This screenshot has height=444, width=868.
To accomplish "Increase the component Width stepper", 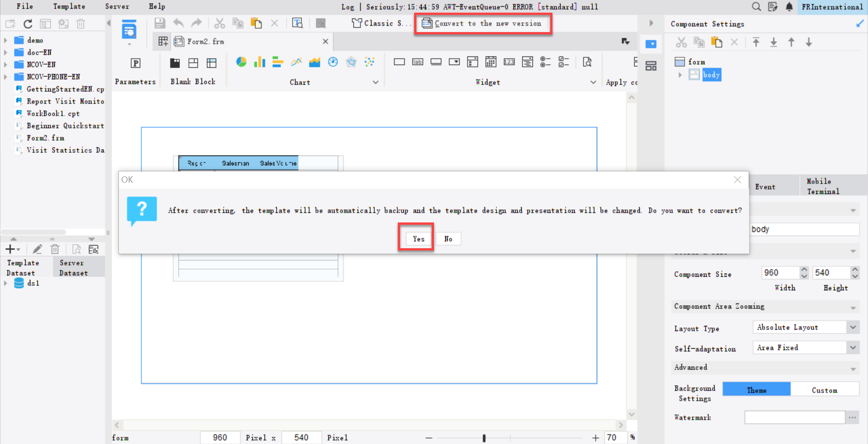I will [804, 269].
